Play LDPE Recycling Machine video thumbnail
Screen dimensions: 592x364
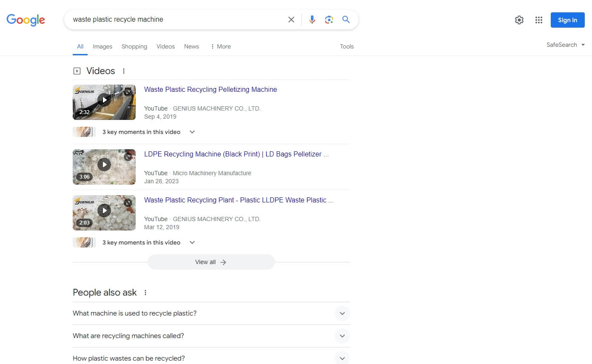pyautogui.click(x=104, y=167)
